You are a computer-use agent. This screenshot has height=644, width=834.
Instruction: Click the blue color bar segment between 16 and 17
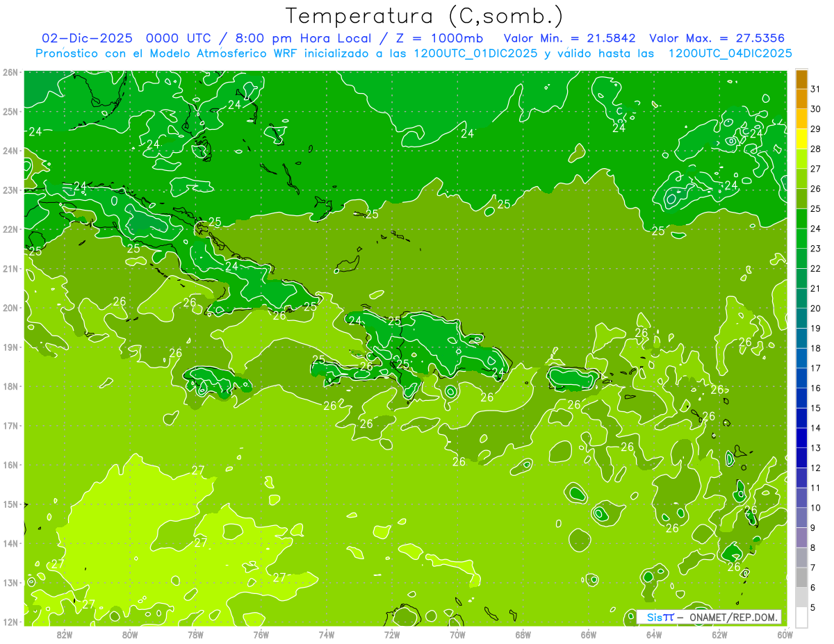pos(801,378)
